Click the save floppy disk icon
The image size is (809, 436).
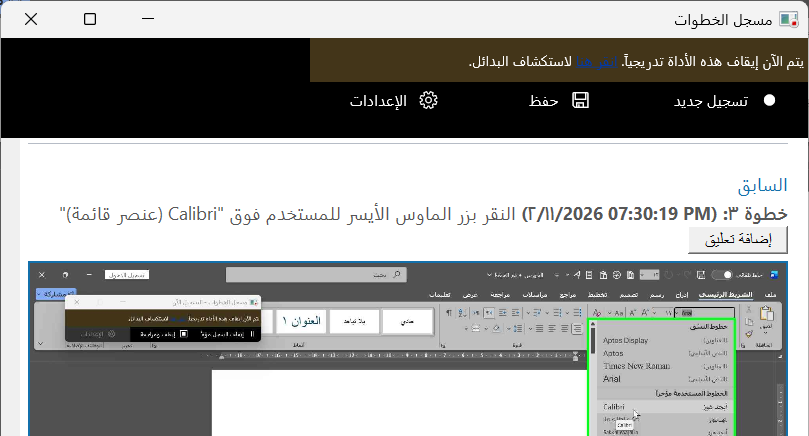point(579,100)
